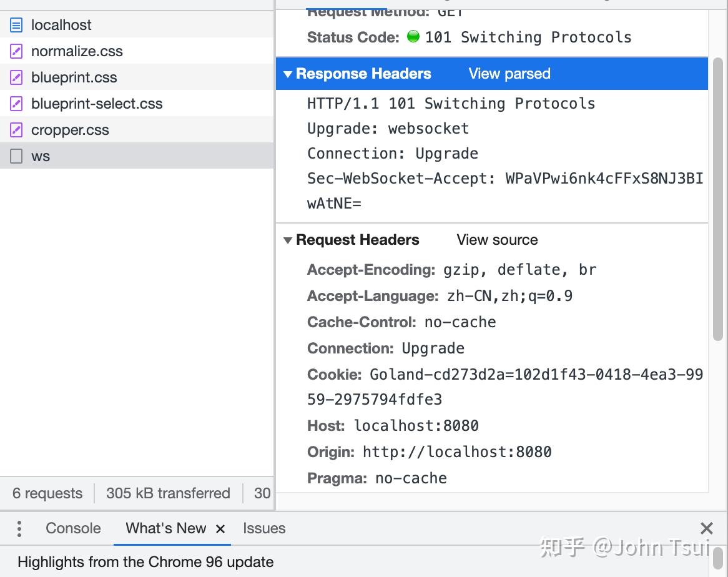The width and height of the screenshot is (728, 577).
Task: Open the drawer overflow three-dot menu
Action: click(19, 528)
